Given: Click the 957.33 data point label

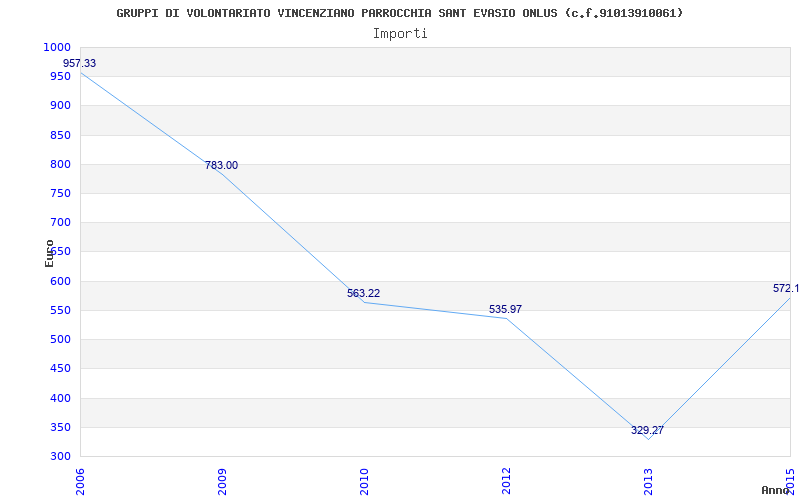Looking at the screenshot, I should coord(79,64).
